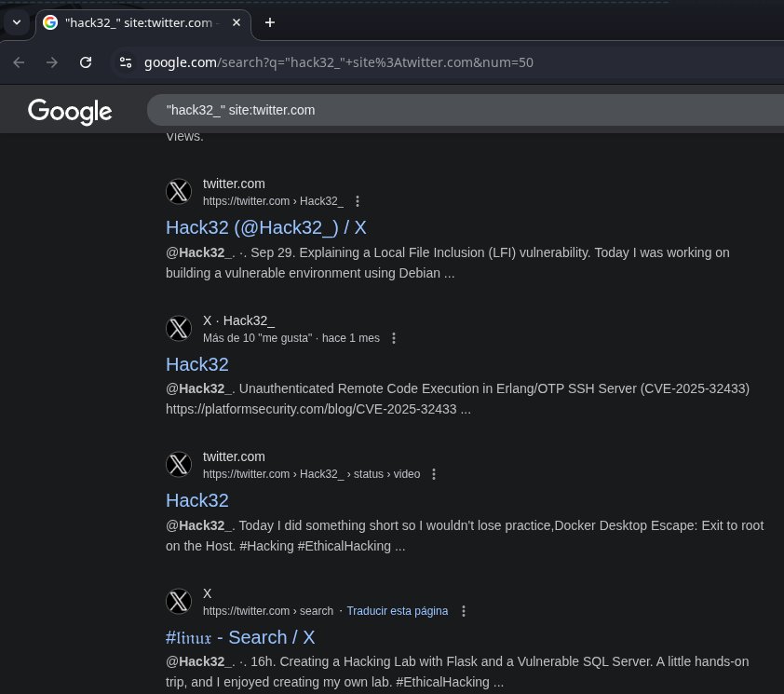Click Hack32_ › status › video breadcrumb
Image resolution: width=784 pixels, height=694 pixels.
tap(312, 474)
